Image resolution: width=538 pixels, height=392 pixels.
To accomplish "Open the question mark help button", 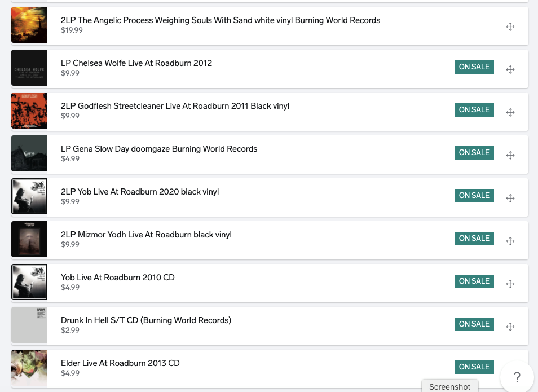I will tap(517, 377).
